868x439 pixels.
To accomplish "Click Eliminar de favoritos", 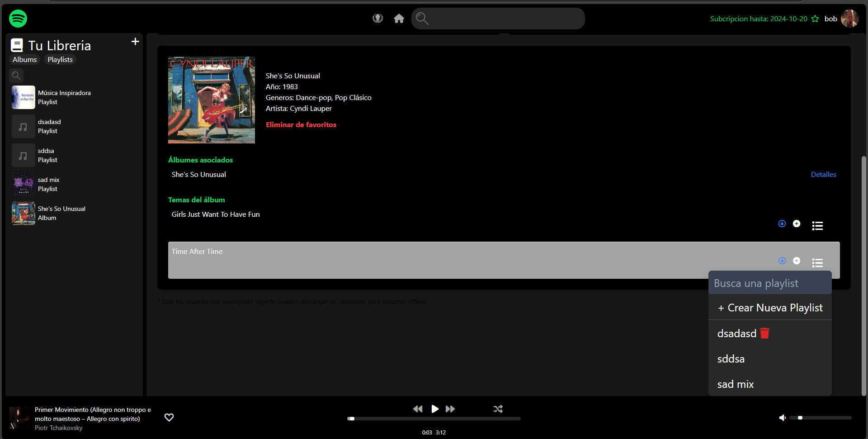I will 301,125.
